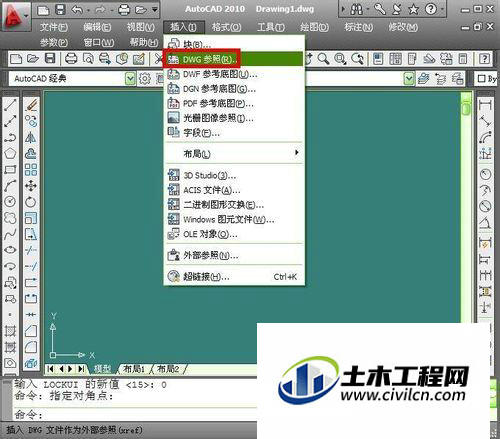Screen dimensions: 500x439
Task: Open the 绘图(D) menu
Action: (x=314, y=27)
